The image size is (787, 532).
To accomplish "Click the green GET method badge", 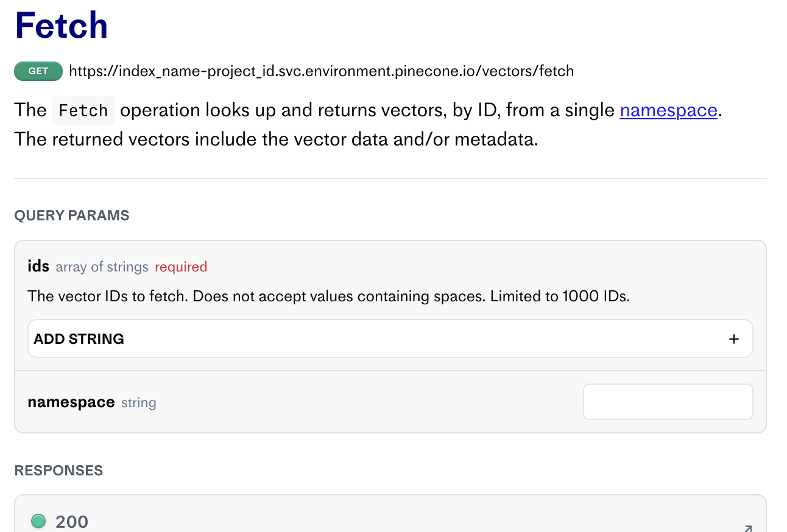I will [38, 71].
